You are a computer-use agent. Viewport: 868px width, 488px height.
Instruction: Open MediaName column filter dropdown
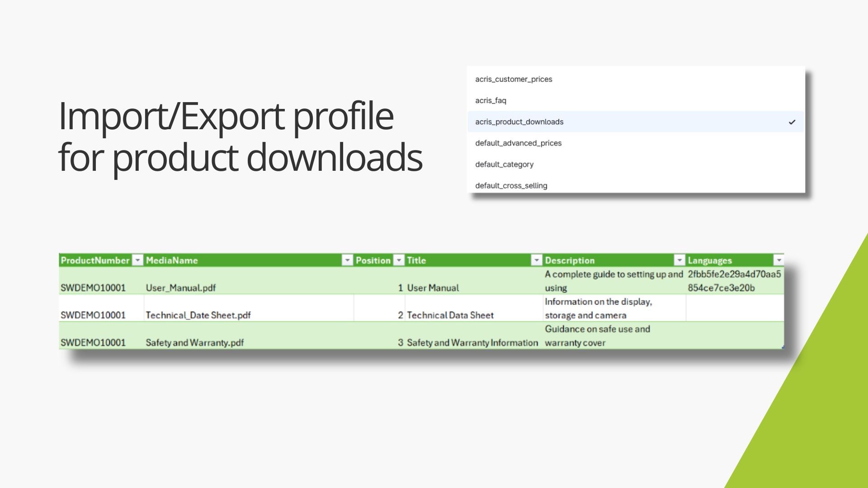(347, 260)
